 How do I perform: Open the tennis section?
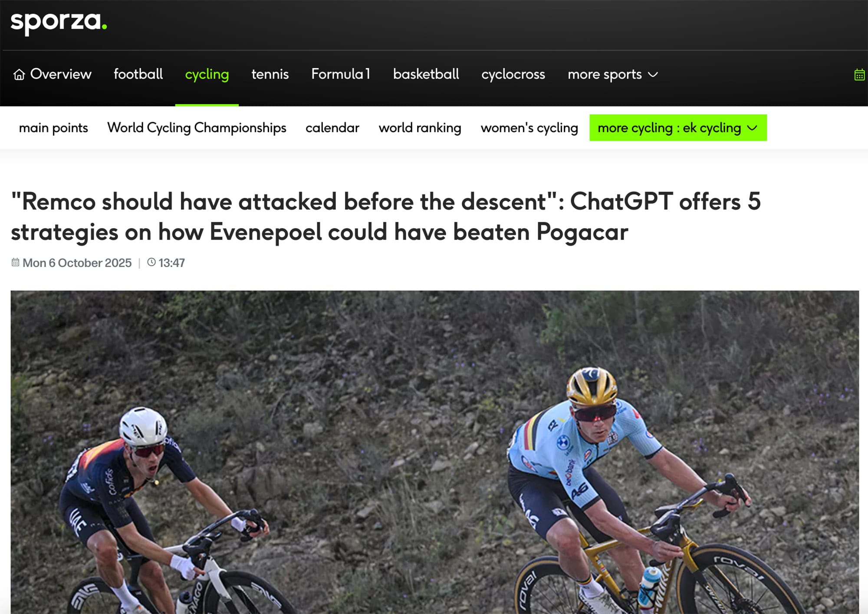[270, 74]
